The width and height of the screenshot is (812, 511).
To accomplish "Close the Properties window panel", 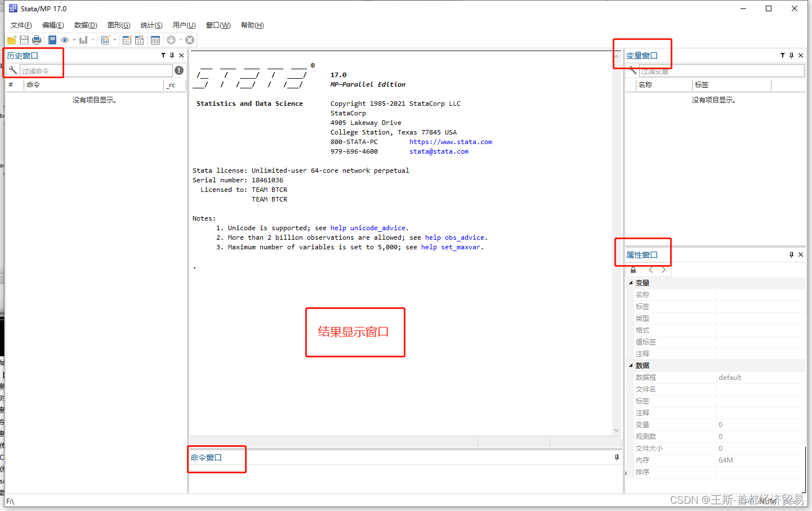I will click(801, 254).
